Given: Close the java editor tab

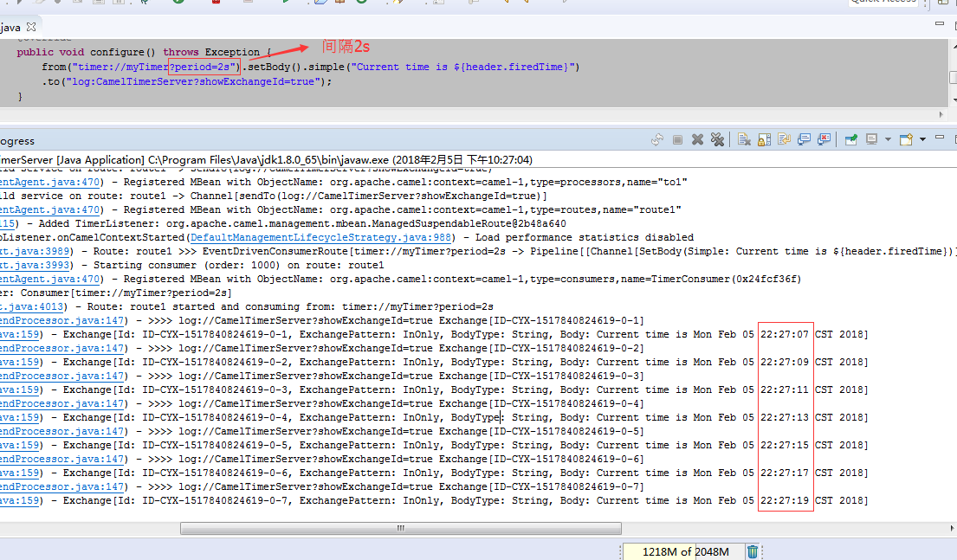Looking at the screenshot, I should [31, 27].
